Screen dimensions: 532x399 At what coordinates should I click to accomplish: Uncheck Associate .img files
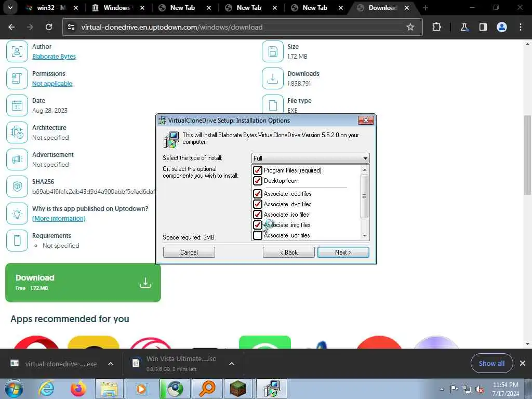[x=258, y=225]
